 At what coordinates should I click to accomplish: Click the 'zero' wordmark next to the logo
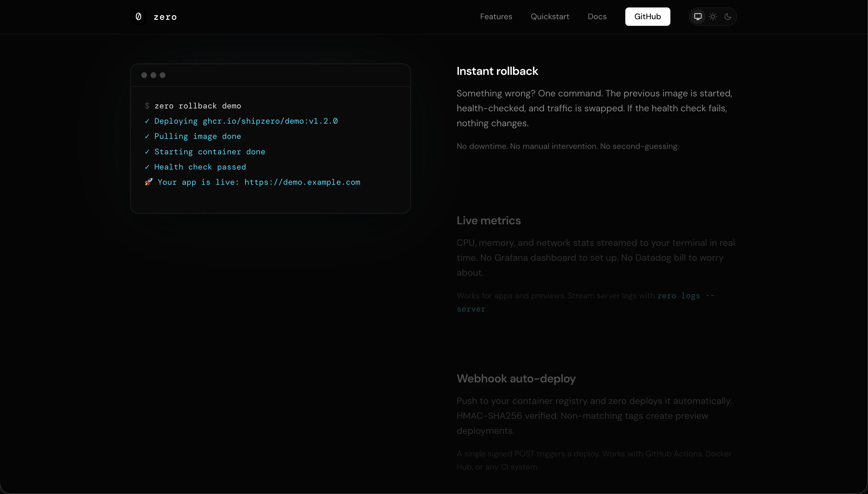pos(165,17)
